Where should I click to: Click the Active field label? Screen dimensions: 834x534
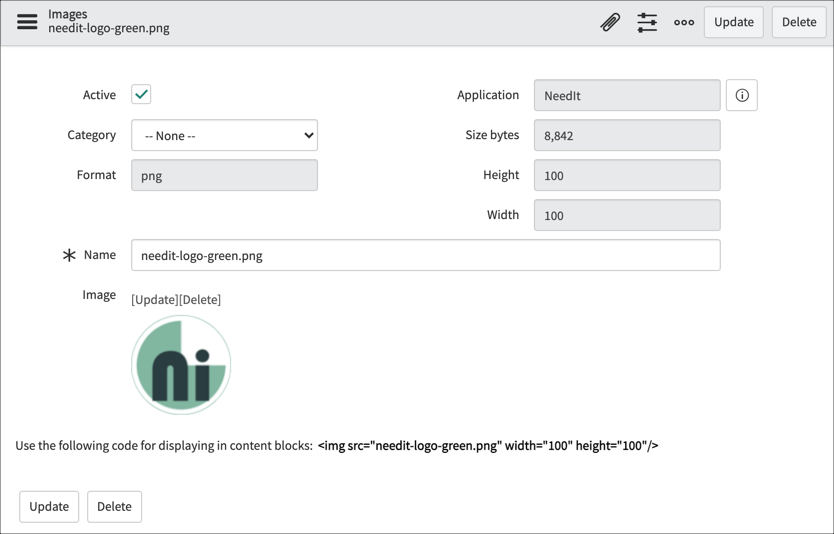[99, 95]
